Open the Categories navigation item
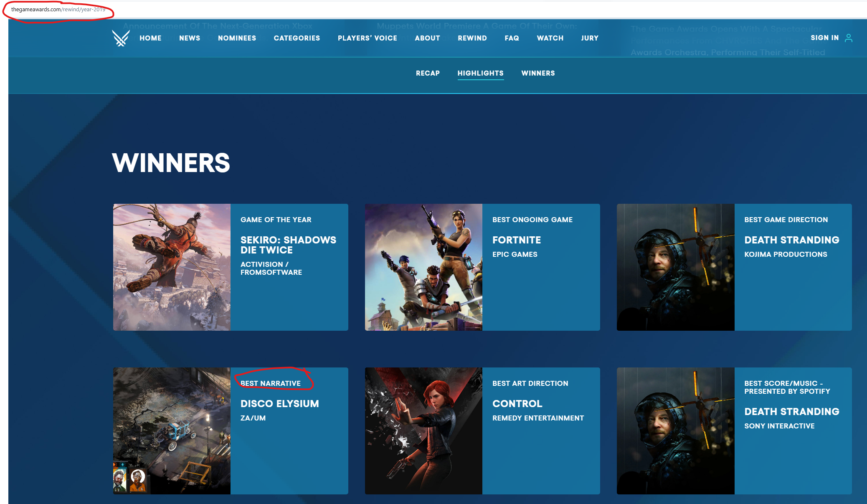The height and width of the screenshot is (504, 867). coord(297,38)
